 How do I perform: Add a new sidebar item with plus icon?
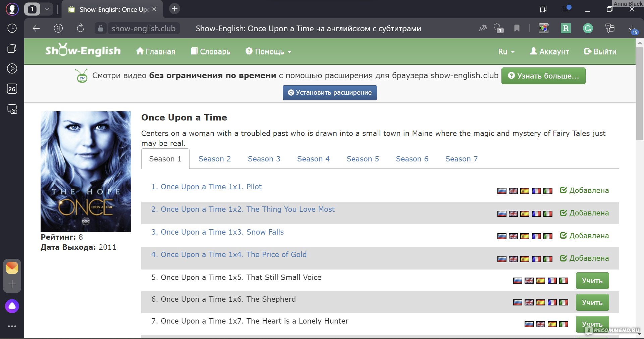coord(12,284)
